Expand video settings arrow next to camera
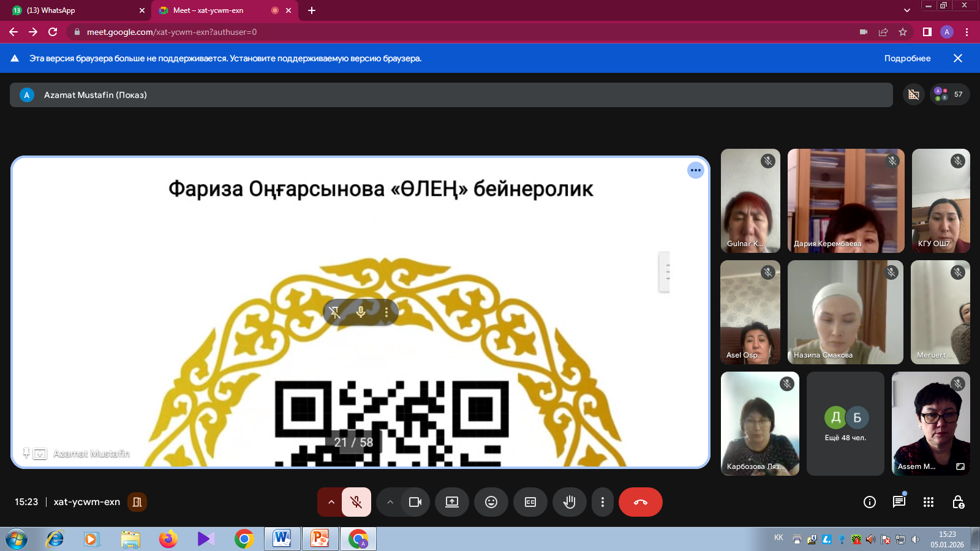This screenshot has width=980, height=551. 390,502
